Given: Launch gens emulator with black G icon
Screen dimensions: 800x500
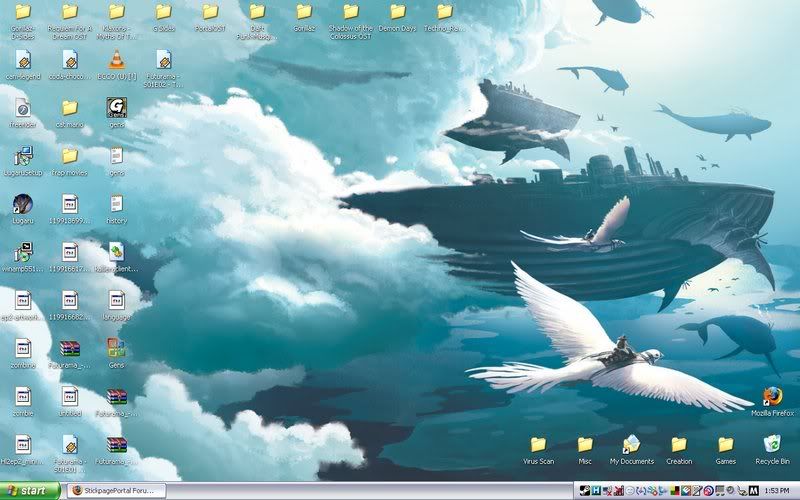Looking at the screenshot, I should 117,108.
